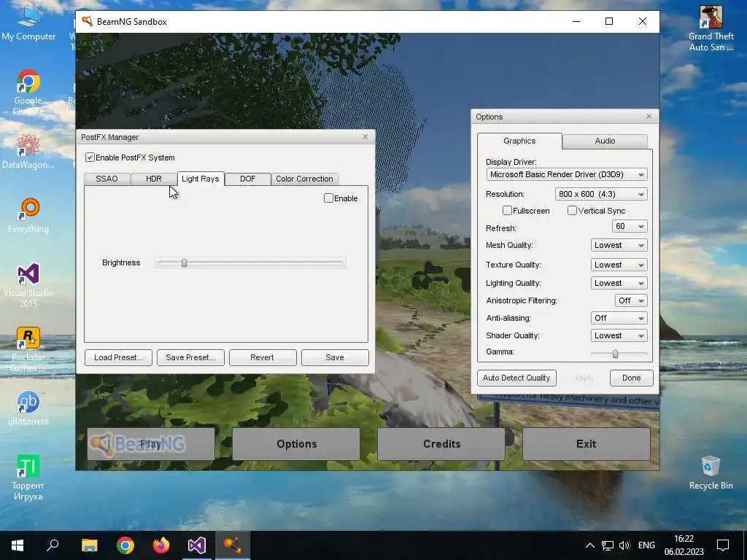Open the Shader Quality dropdown
The width and height of the screenshot is (747, 560).
tap(619, 335)
